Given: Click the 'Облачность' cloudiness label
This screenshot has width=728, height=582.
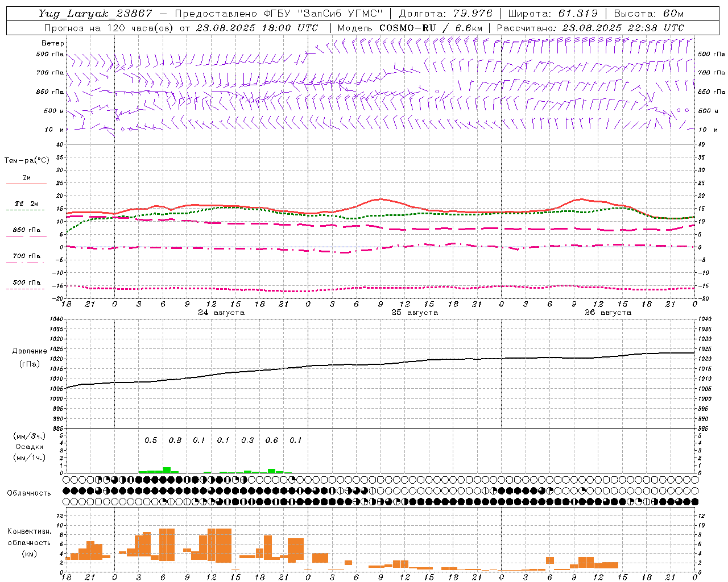Looking at the screenshot, I should [29, 493].
